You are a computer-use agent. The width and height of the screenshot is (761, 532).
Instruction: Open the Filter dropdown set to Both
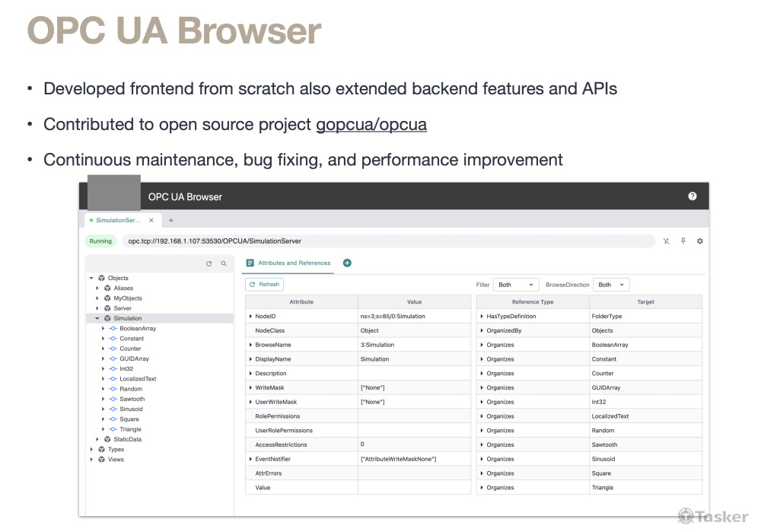(516, 285)
